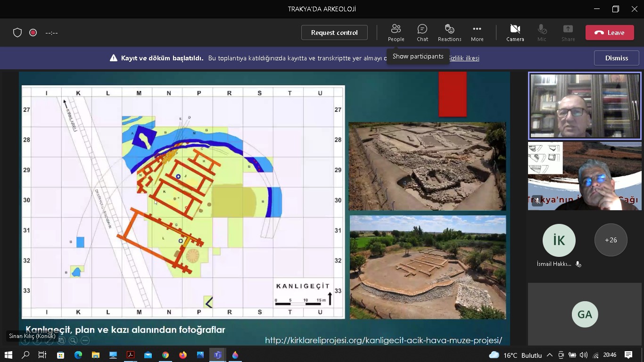Image resolution: width=644 pixels, height=362 pixels.
Task: Dismiss the recording notification banner
Action: tap(616, 58)
